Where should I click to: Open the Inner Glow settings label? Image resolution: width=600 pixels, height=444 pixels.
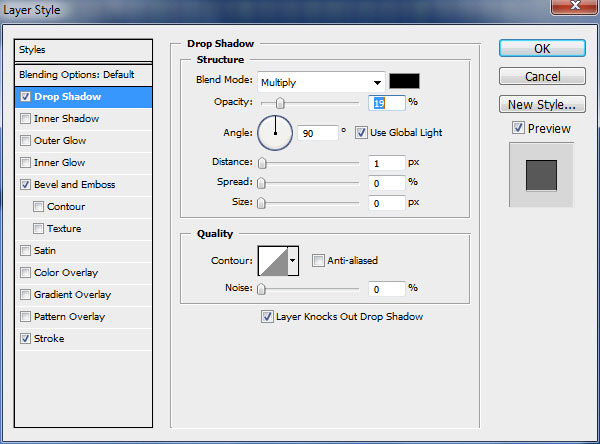click(x=59, y=163)
